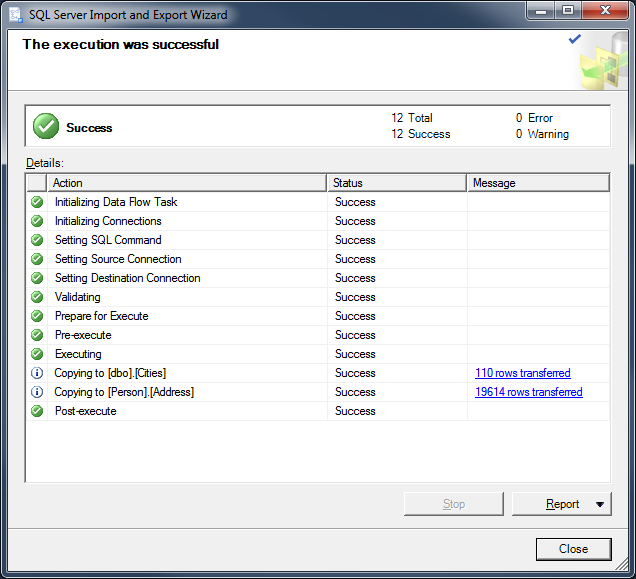Click the wizard graphic in the header corner

(604, 61)
